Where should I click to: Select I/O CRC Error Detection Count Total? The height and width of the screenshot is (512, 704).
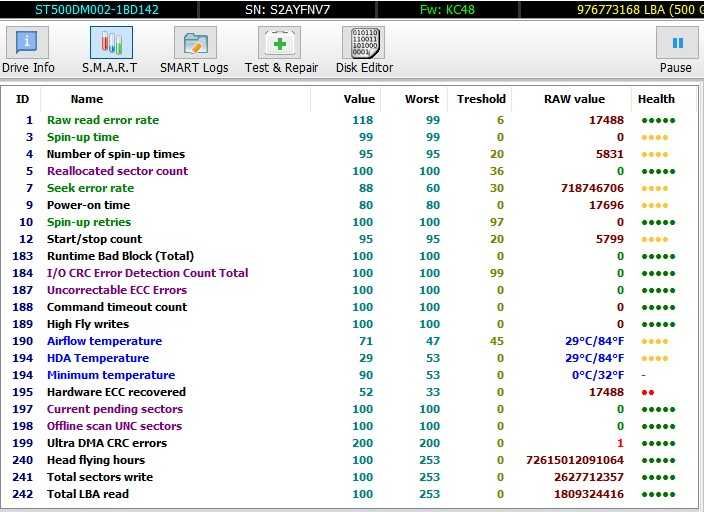[349, 273]
